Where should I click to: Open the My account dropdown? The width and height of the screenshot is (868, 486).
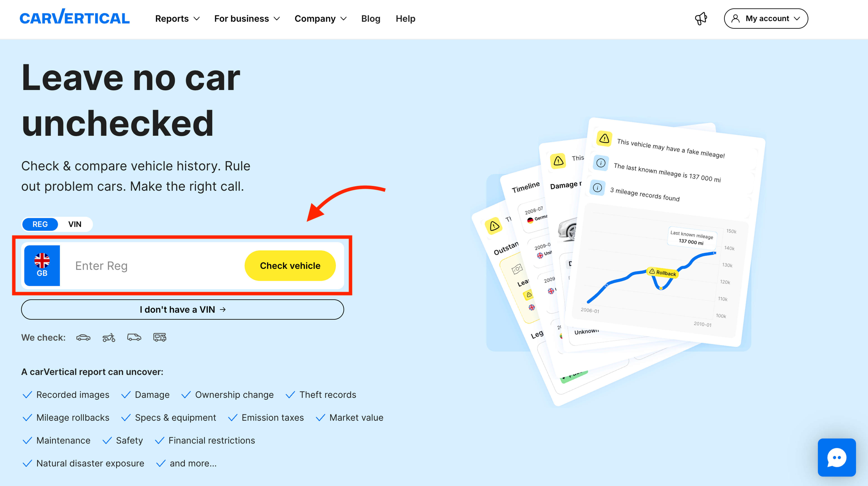click(x=766, y=19)
